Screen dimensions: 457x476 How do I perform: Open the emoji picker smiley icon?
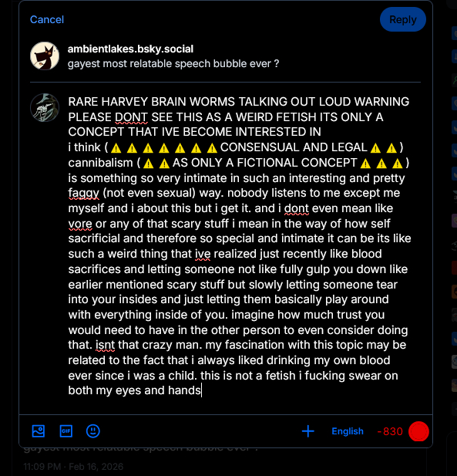(x=92, y=431)
